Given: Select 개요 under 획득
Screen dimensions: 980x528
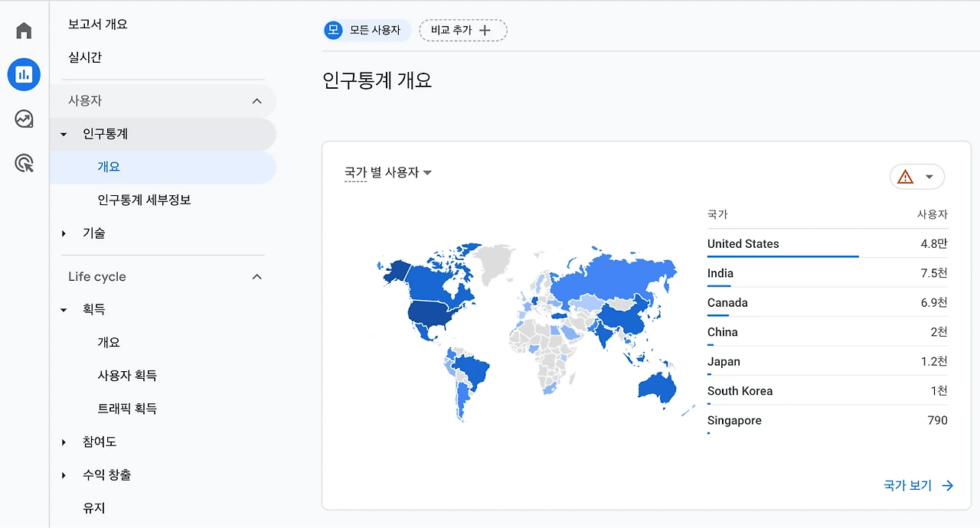Looking at the screenshot, I should [109, 343].
